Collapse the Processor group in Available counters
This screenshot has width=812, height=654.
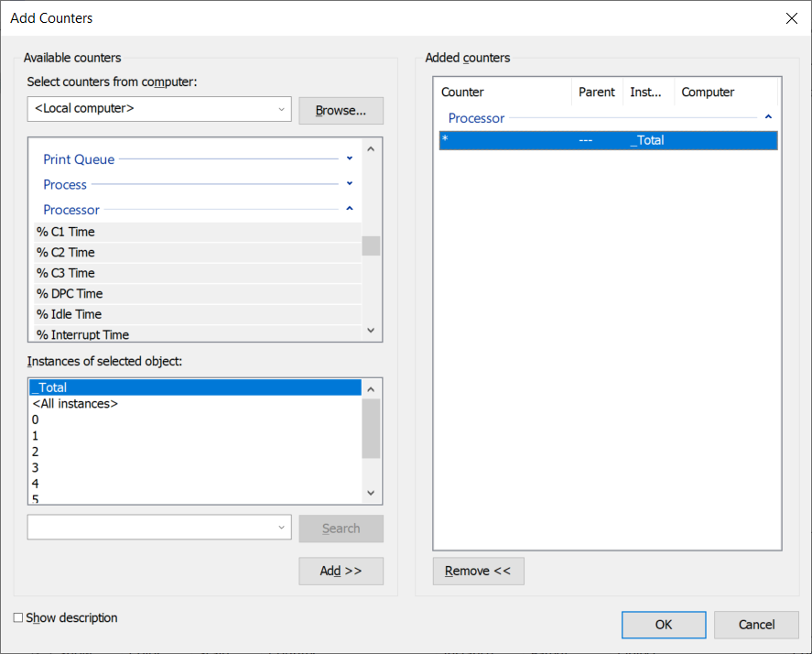(x=350, y=209)
